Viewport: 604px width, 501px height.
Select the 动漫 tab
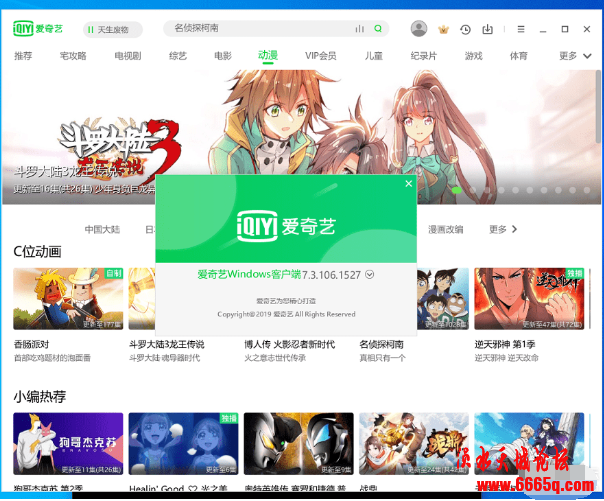click(x=268, y=55)
